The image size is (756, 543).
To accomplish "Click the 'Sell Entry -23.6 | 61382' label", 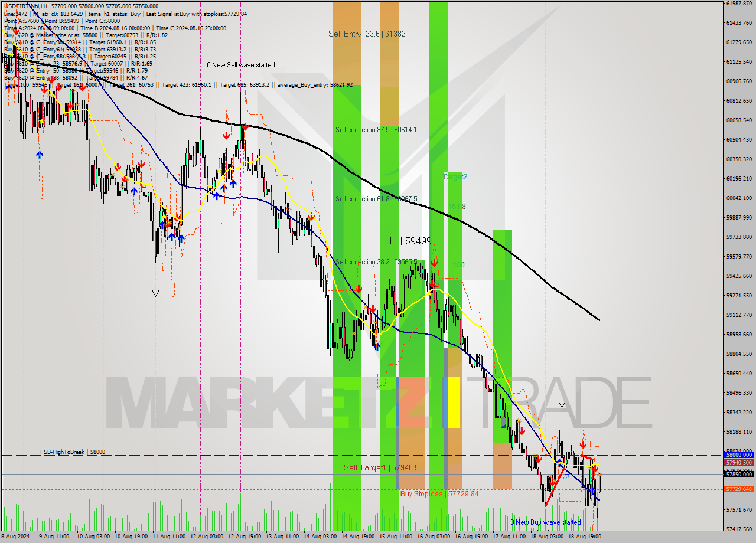I will point(367,34).
